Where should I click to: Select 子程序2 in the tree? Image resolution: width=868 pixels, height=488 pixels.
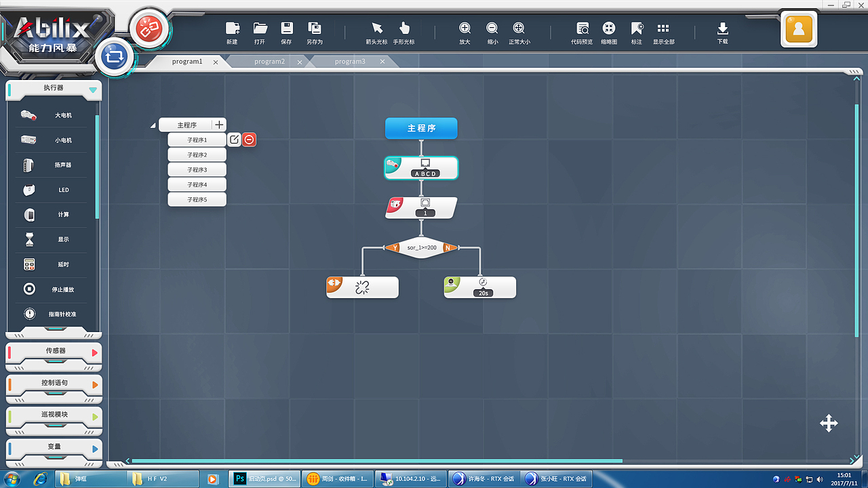point(197,155)
